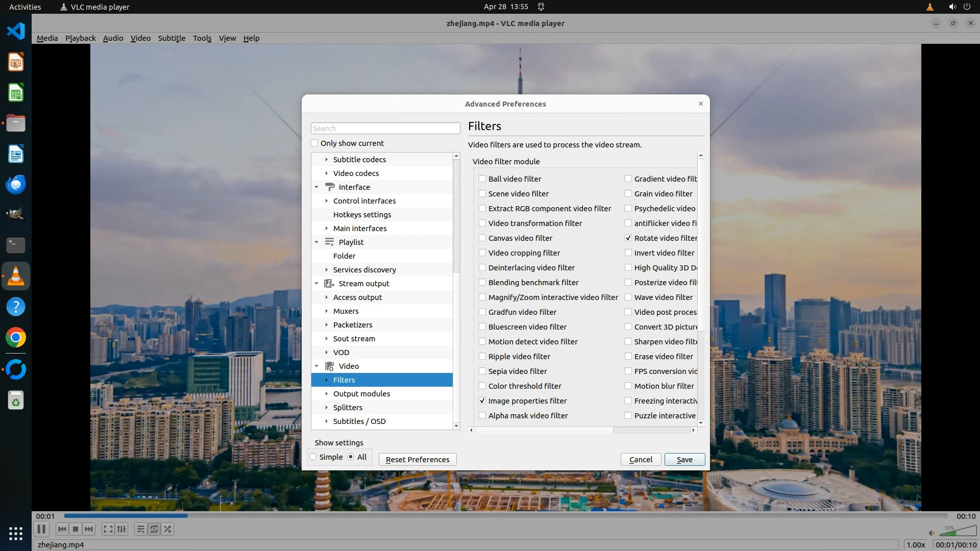Toggle fullscreen video mode

click(x=108, y=530)
